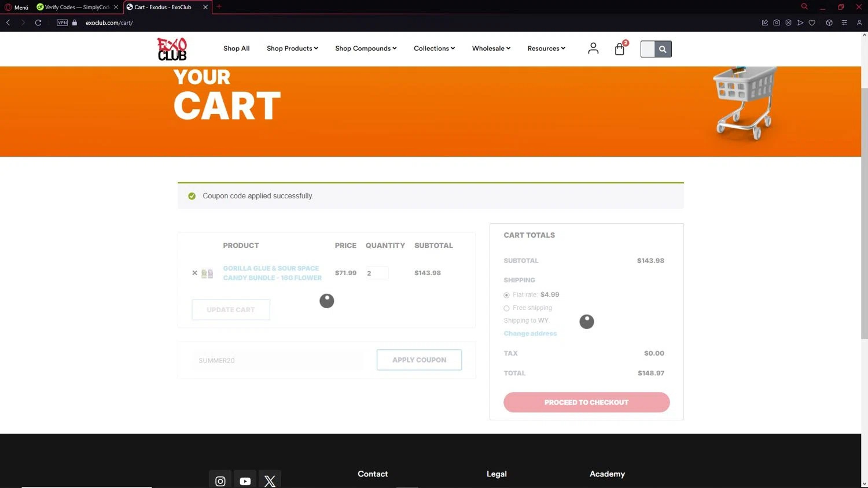Click the $148.97 total amount

651,373
